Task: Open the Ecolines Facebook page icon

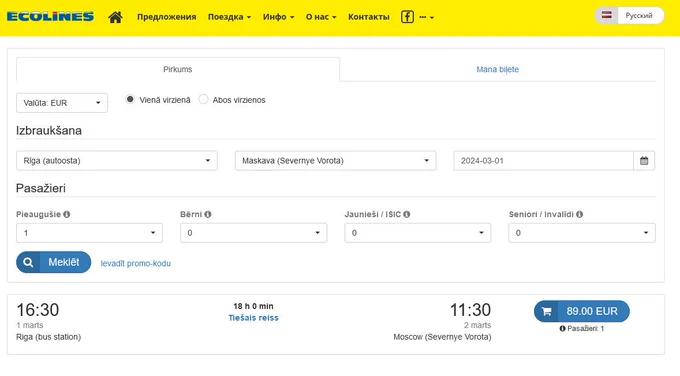Action: 407,17
